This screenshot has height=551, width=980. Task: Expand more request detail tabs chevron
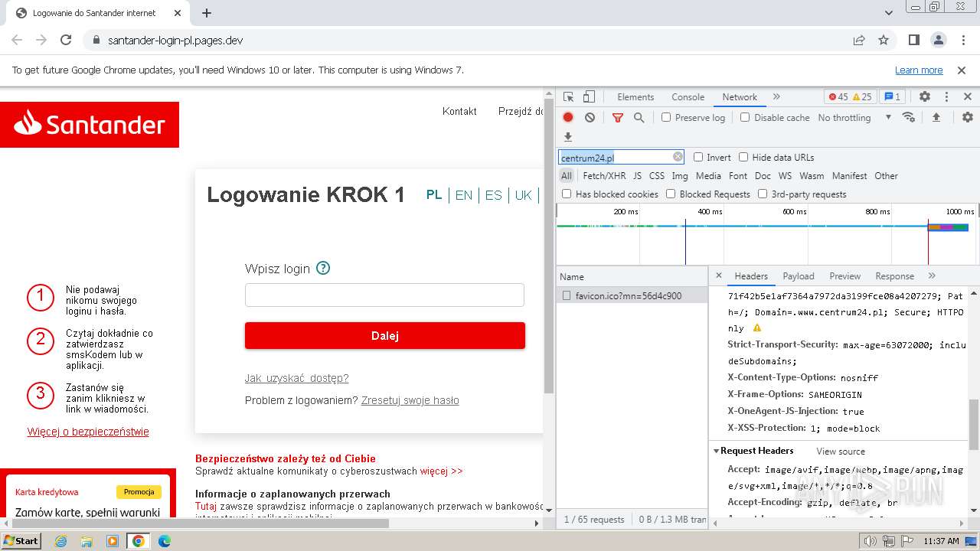(932, 275)
